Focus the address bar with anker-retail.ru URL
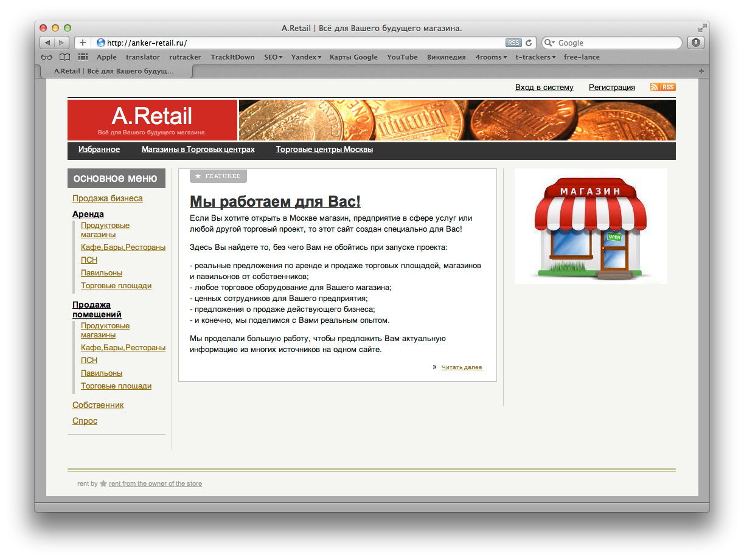Screen dimensions: 744x560 pos(304,43)
